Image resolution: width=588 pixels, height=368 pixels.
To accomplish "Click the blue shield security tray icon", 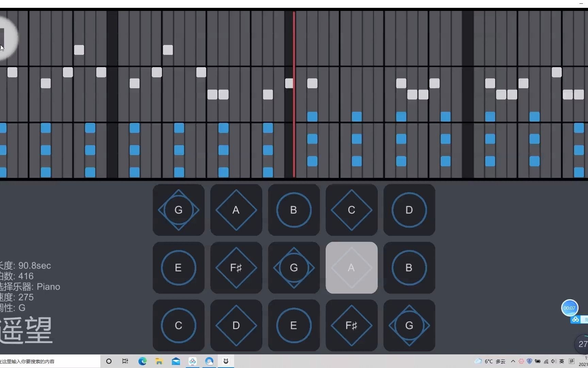I will 529,361.
